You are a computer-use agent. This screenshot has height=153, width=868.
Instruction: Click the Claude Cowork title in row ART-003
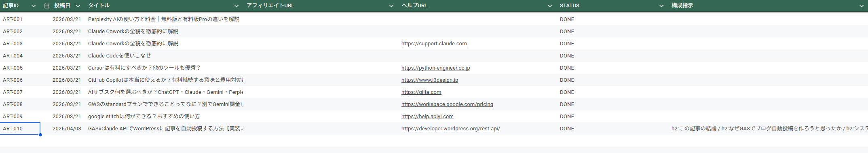tap(164, 44)
